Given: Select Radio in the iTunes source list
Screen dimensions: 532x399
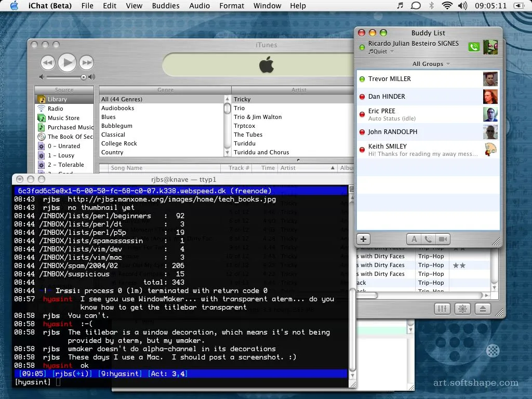Looking at the screenshot, I should pyautogui.click(x=64, y=109).
